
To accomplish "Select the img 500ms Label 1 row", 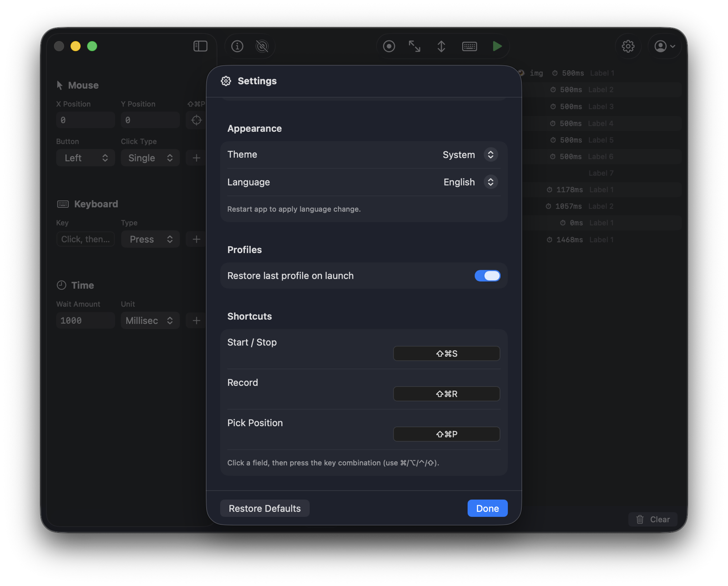I will click(x=602, y=73).
